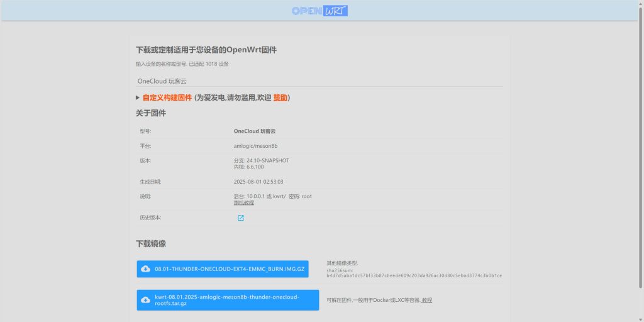Click the 赞助 sponsor link
644x322 pixels.
[x=280, y=97]
